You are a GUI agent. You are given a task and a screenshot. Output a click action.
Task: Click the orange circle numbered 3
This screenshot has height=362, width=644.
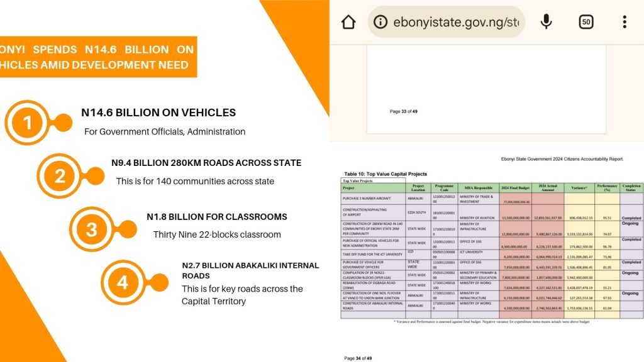(x=92, y=229)
